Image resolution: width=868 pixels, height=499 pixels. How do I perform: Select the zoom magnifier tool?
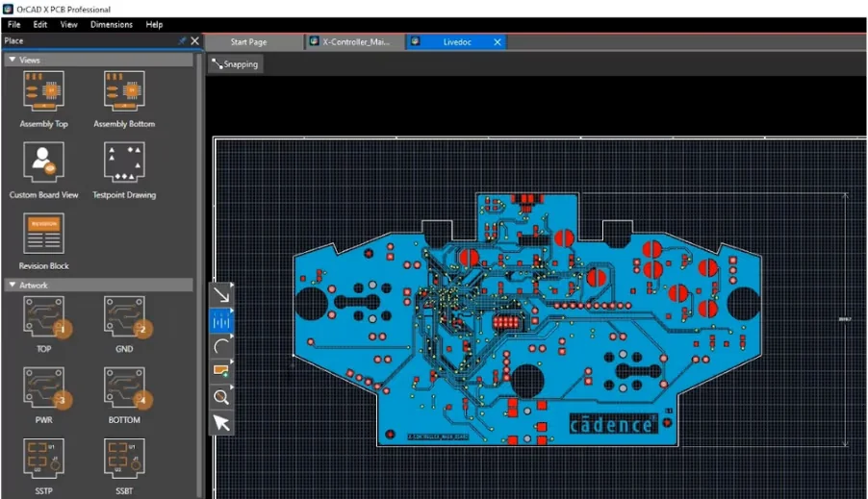(x=221, y=397)
